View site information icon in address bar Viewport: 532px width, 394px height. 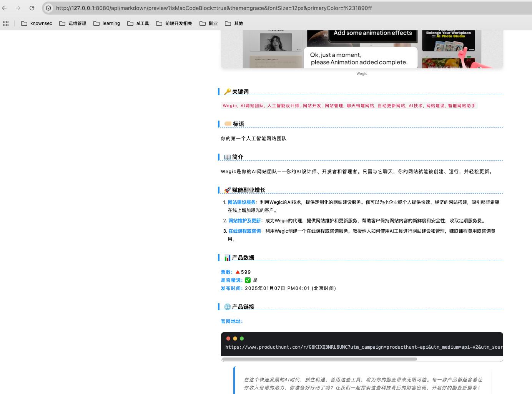click(x=48, y=8)
